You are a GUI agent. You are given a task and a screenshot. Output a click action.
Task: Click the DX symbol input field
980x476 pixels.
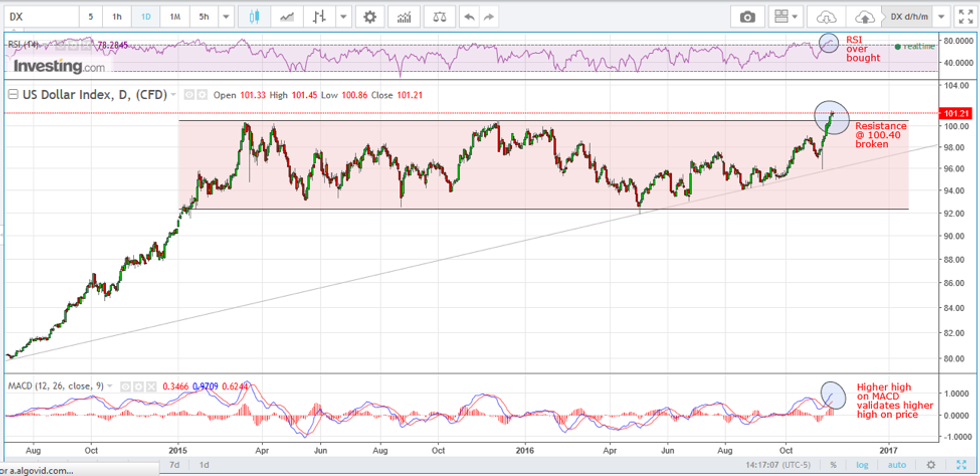40,17
